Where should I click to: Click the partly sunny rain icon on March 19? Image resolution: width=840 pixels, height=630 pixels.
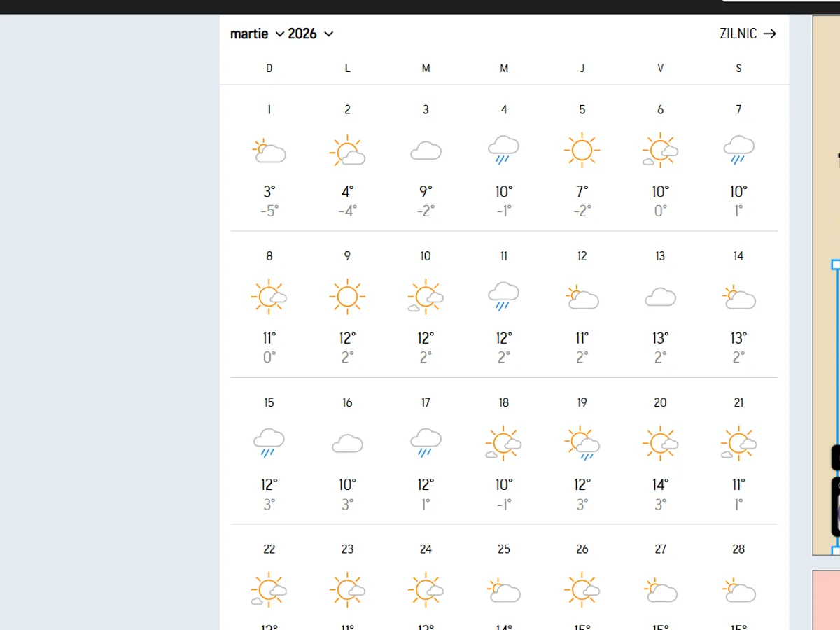(582, 442)
